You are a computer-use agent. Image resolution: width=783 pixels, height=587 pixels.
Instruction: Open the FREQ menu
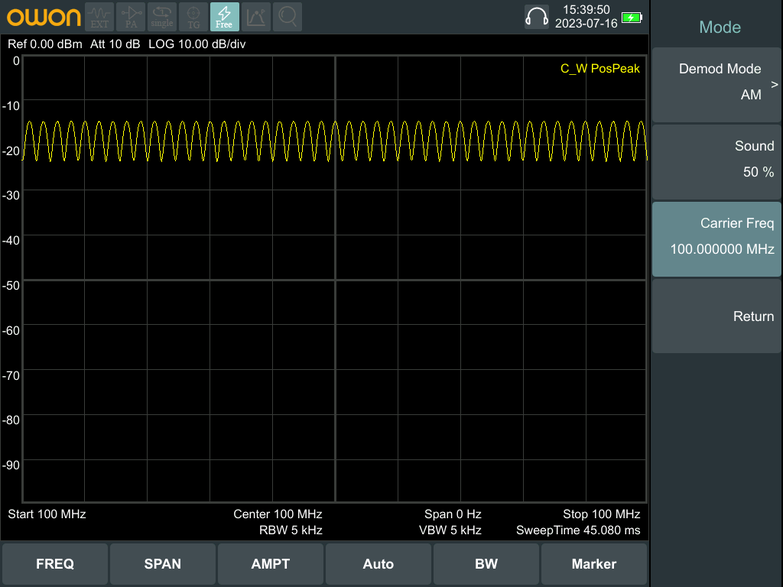(x=55, y=564)
